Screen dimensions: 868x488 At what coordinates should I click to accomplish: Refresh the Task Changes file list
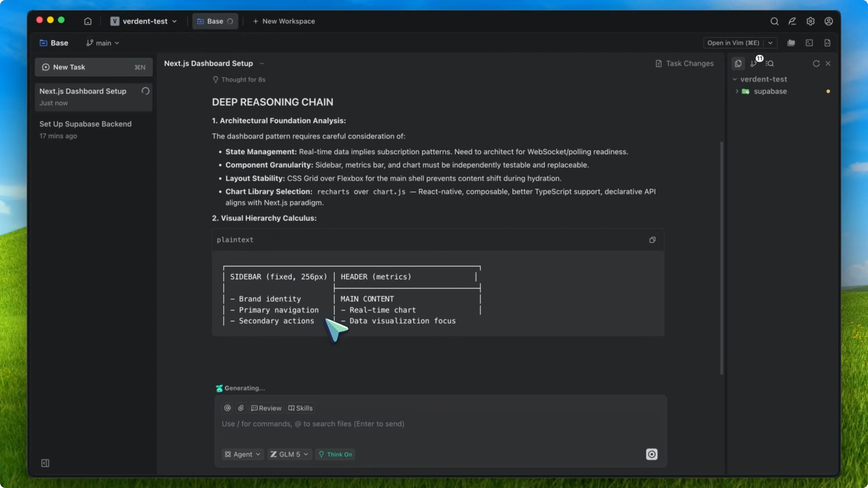click(816, 63)
